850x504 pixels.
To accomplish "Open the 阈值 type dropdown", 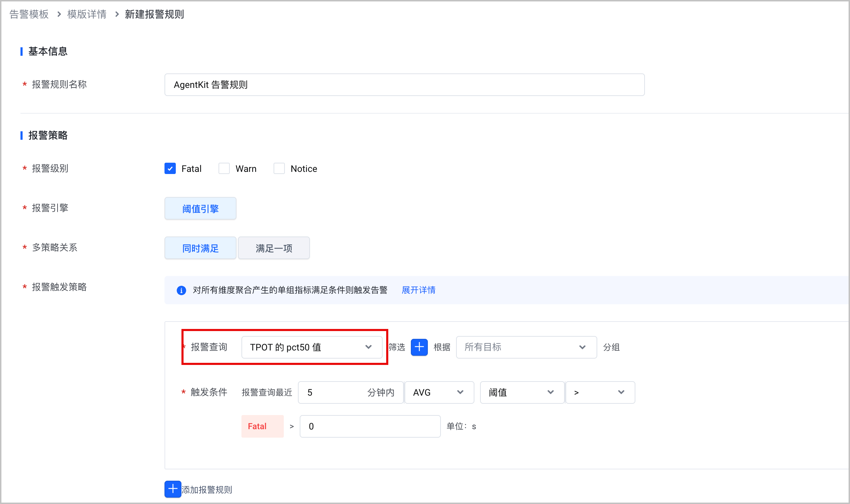I will tap(522, 392).
